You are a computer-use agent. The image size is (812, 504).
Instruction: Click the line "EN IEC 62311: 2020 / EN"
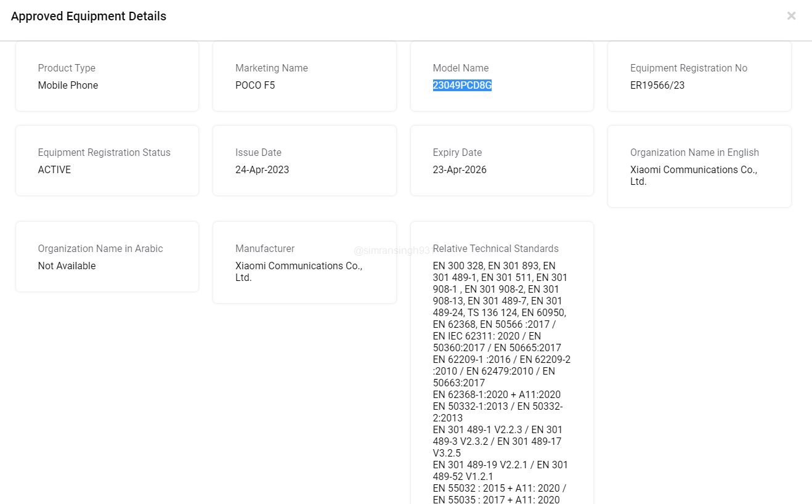(x=487, y=336)
